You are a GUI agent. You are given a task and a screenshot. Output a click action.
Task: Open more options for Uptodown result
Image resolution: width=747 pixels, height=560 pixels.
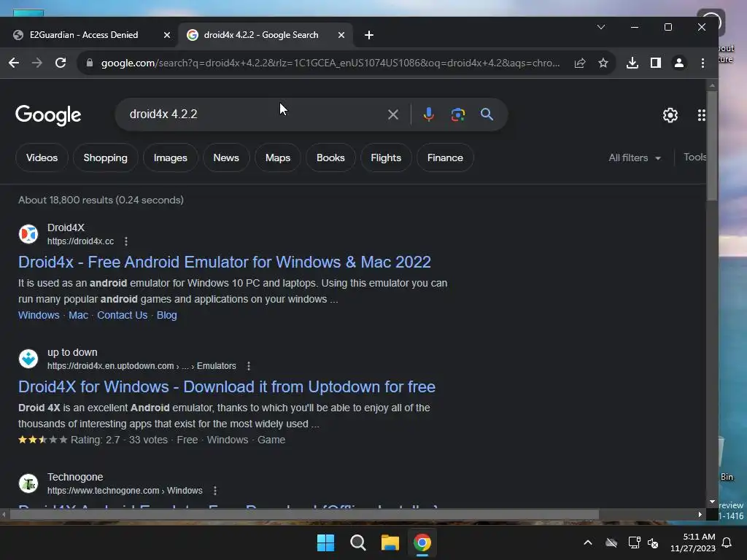tap(249, 366)
